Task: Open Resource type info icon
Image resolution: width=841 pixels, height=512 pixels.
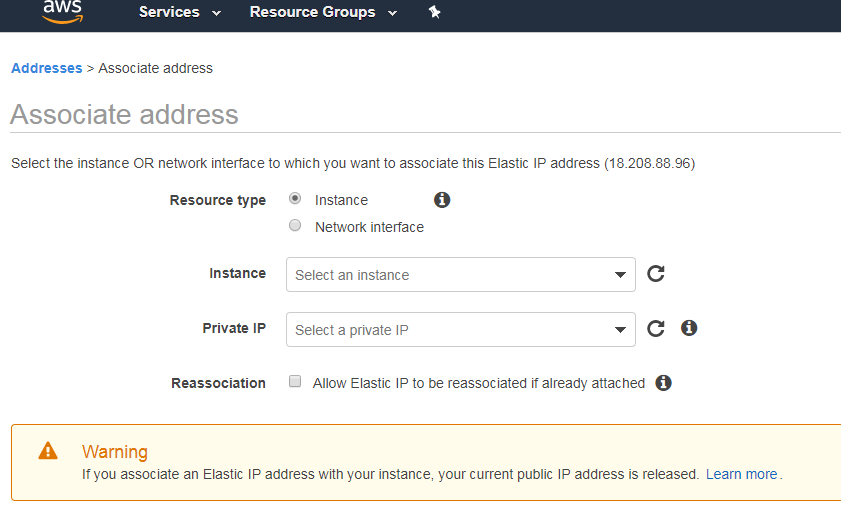Action: point(442,200)
